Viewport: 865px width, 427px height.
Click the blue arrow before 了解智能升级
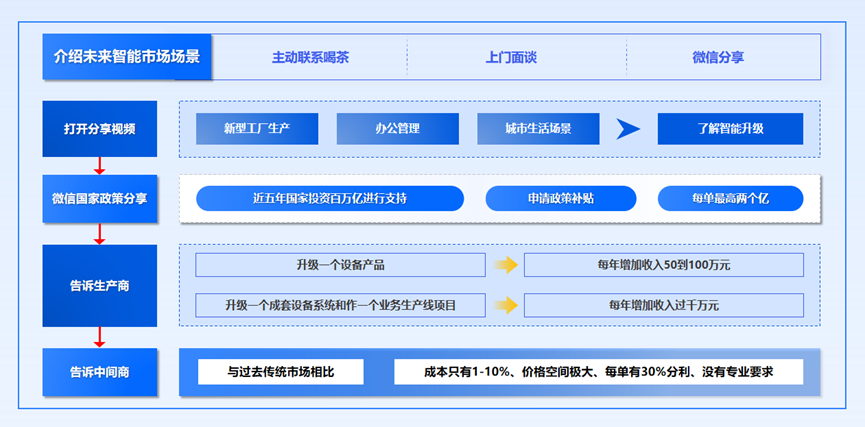point(628,129)
